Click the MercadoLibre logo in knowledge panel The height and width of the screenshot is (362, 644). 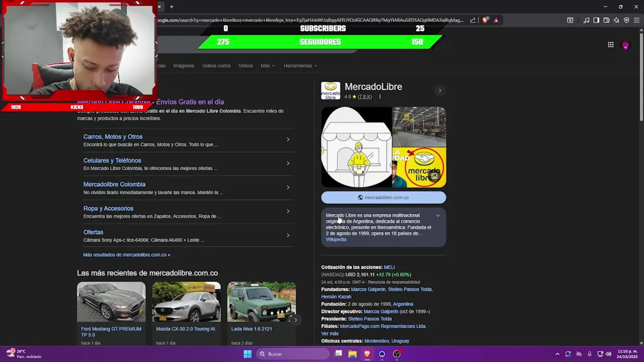click(331, 90)
